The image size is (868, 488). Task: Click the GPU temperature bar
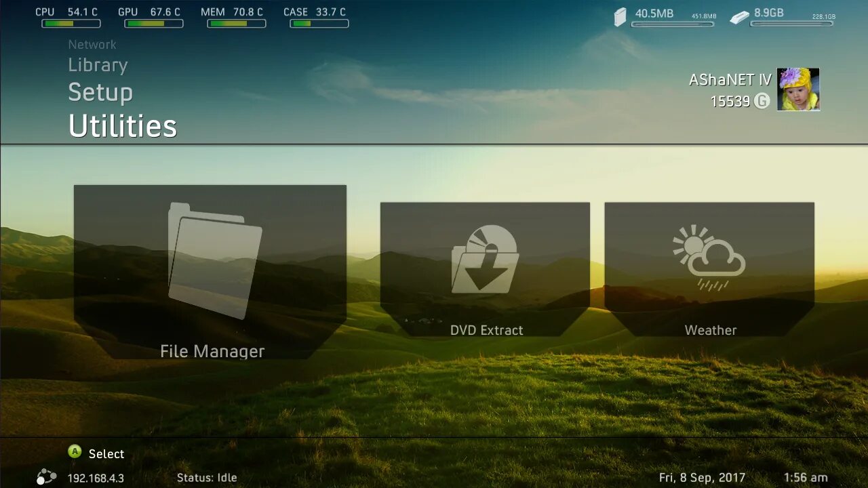(x=154, y=24)
